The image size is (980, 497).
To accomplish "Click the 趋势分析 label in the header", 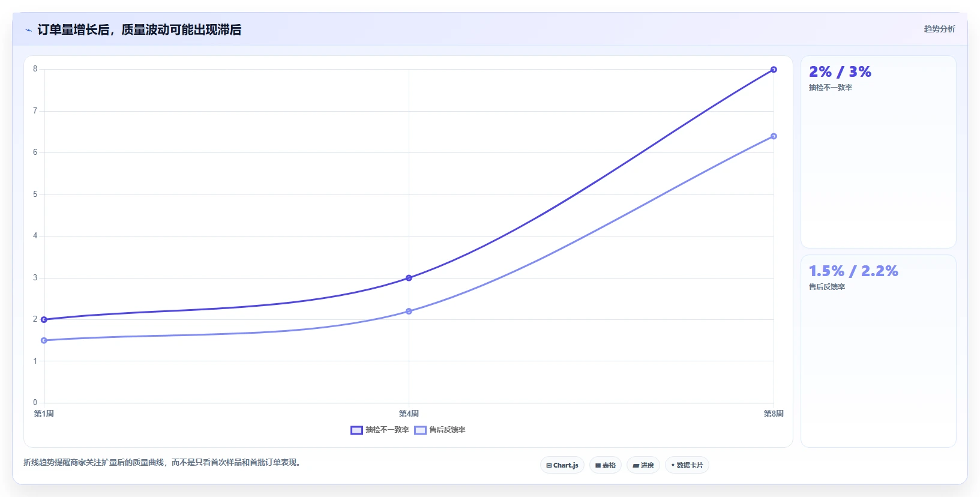I will 939,29.
